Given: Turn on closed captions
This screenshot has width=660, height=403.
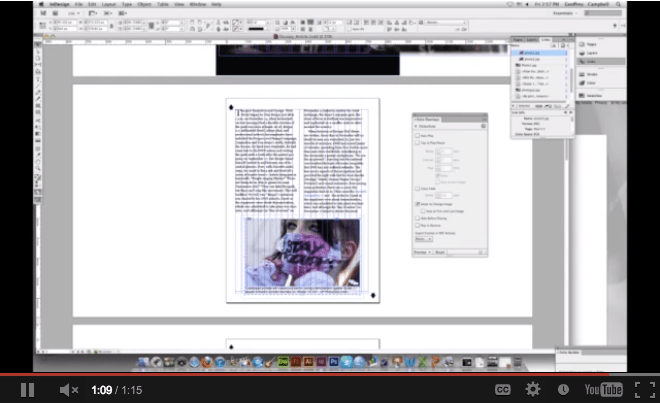Looking at the screenshot, I should pos(503,389).
